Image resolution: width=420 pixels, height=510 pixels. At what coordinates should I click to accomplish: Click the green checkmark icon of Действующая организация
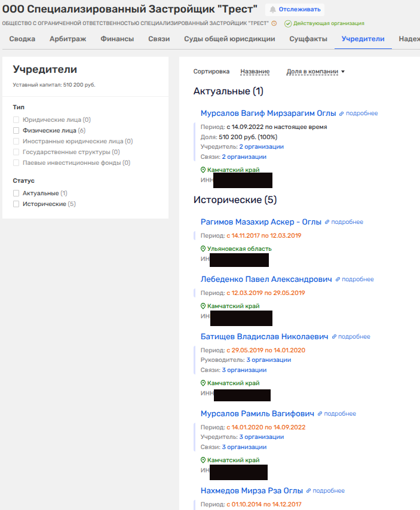288,23
